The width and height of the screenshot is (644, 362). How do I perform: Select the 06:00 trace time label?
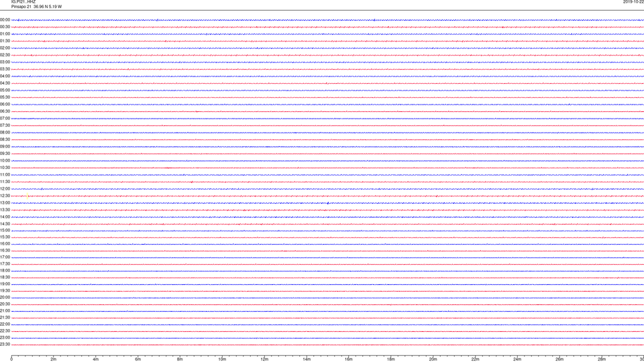pos(5,105)
